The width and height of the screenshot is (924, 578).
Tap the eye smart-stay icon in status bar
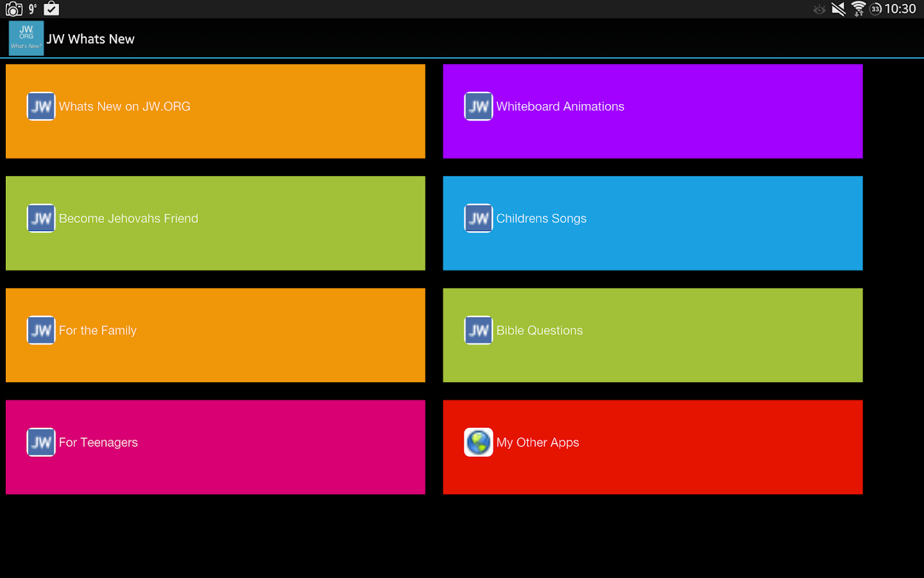pos(819,9)
